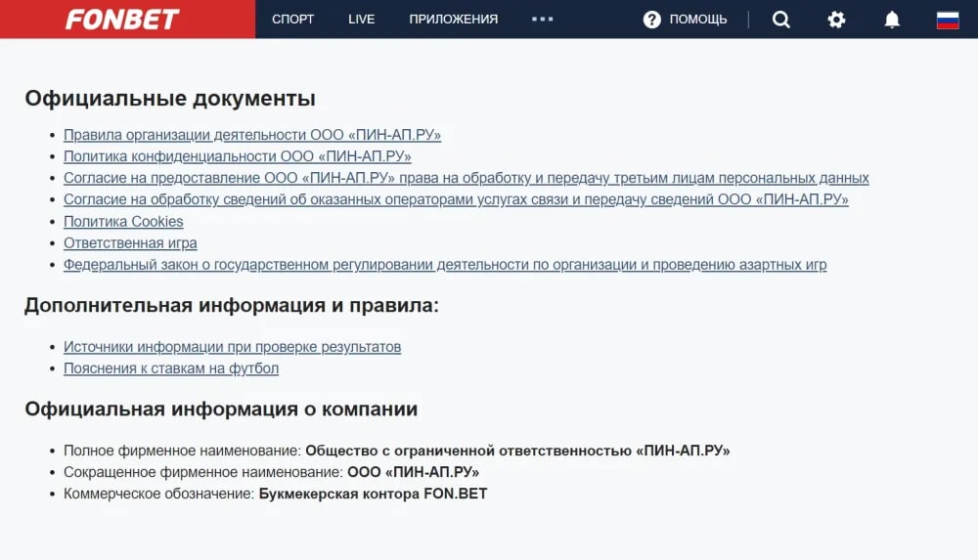The width and height of the screenshot is (978, 560).
Task: Open the Ответственная игра link
Action: coord(130,242)
